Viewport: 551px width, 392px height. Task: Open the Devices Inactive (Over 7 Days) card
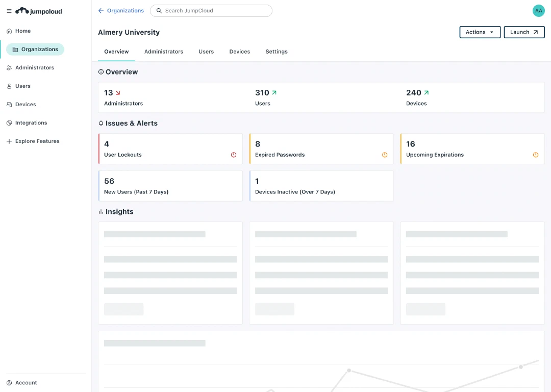[x=321, y=186]
